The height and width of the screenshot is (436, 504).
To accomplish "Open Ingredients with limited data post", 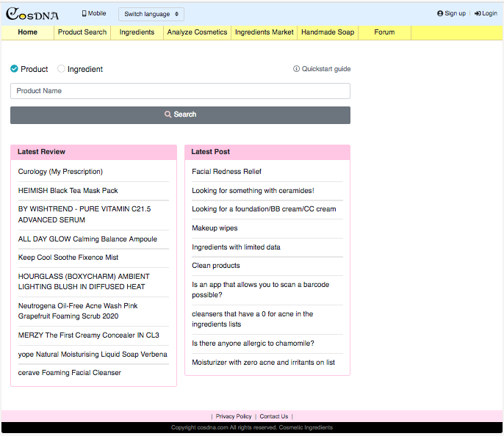I will tap(236, 247).
